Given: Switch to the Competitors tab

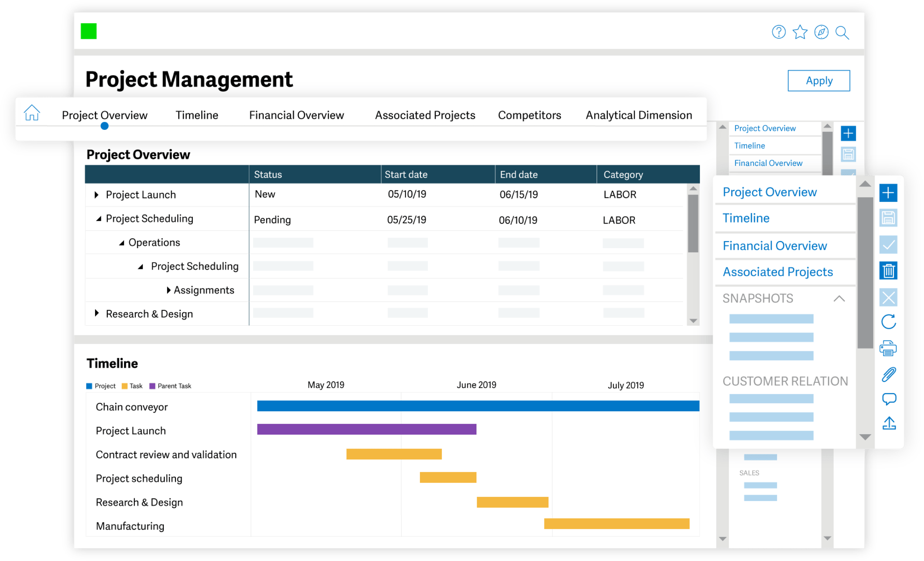Looking at the screenshot, I should click(x=529, y=115).
